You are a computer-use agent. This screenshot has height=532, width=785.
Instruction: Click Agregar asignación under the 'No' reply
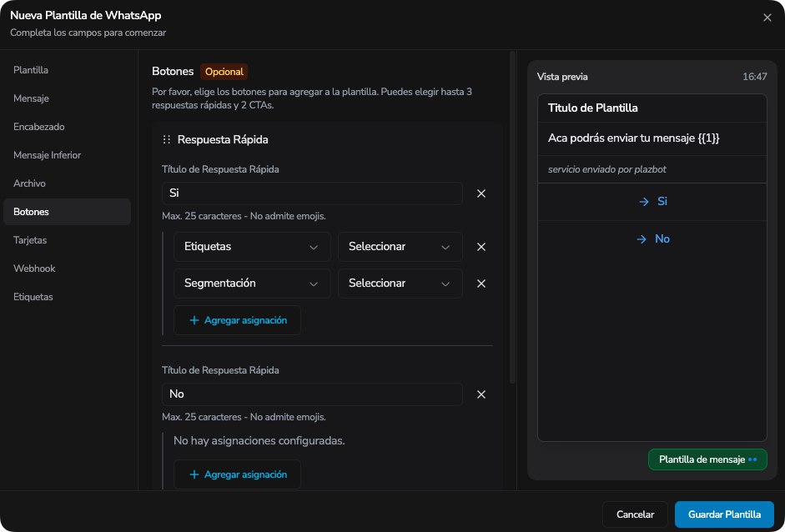point(237,474)
